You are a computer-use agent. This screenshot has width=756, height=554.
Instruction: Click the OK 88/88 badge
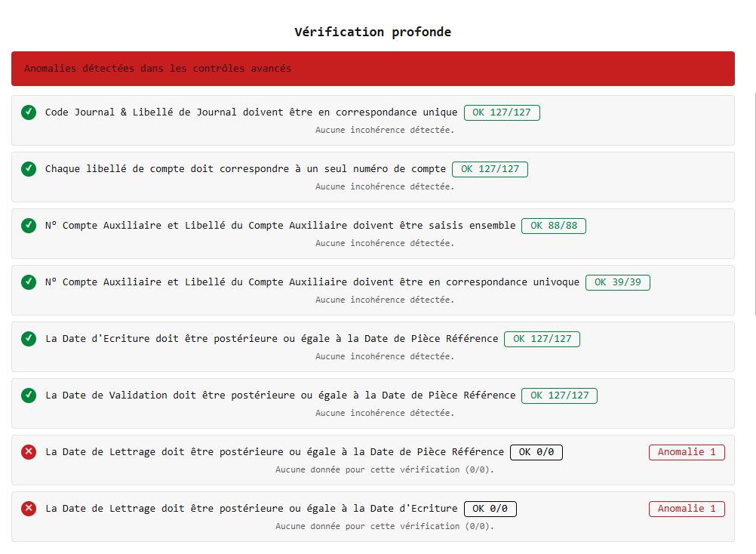(x=553, y=226)
